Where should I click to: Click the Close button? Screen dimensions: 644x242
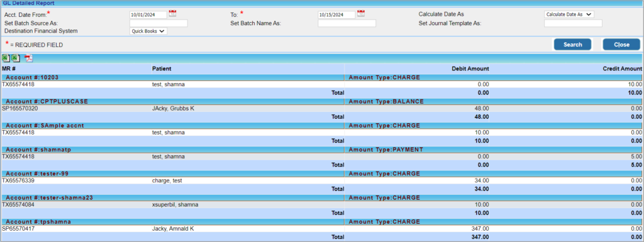(621, 45)
